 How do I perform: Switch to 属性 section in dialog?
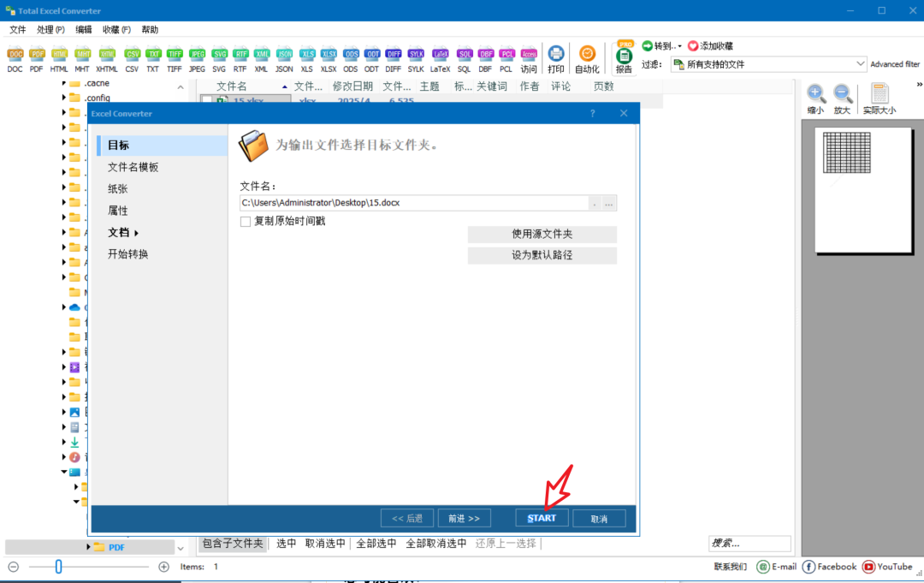coord(118,211)
